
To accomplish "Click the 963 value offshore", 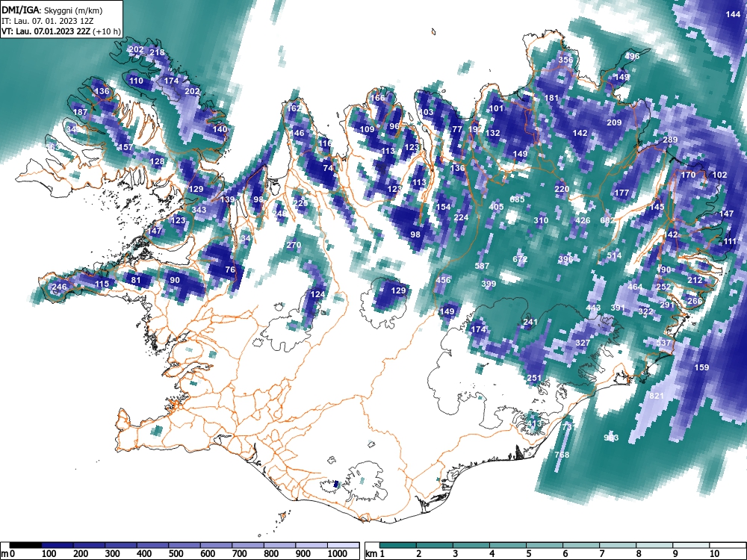I will (611, 437).
